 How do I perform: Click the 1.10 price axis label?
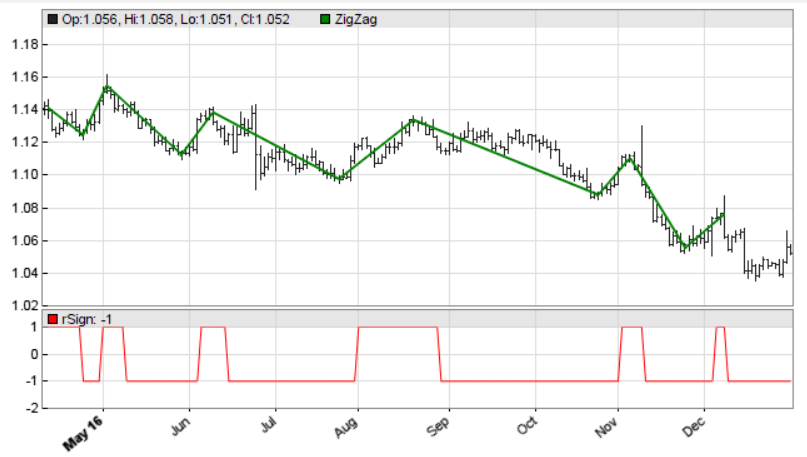pos(24,175)
